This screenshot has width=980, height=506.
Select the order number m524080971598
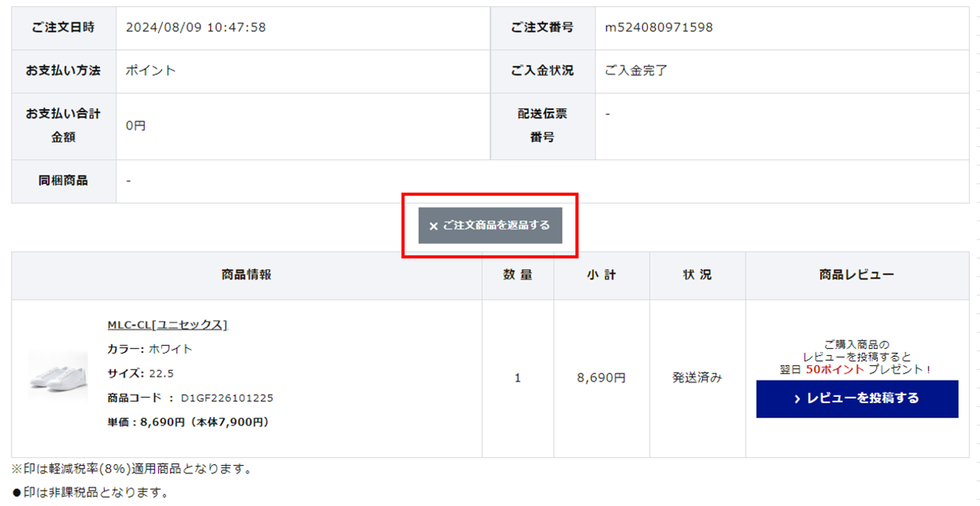[658, 27]
